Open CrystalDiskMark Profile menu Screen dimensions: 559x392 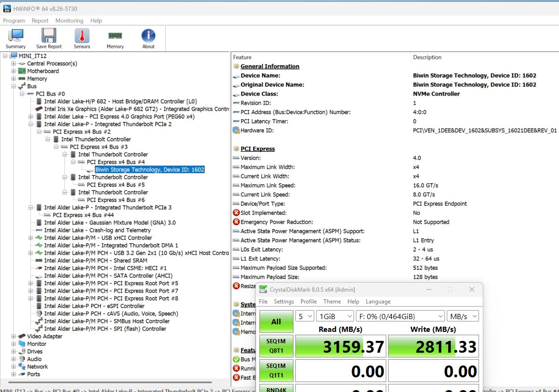point(309,302)
